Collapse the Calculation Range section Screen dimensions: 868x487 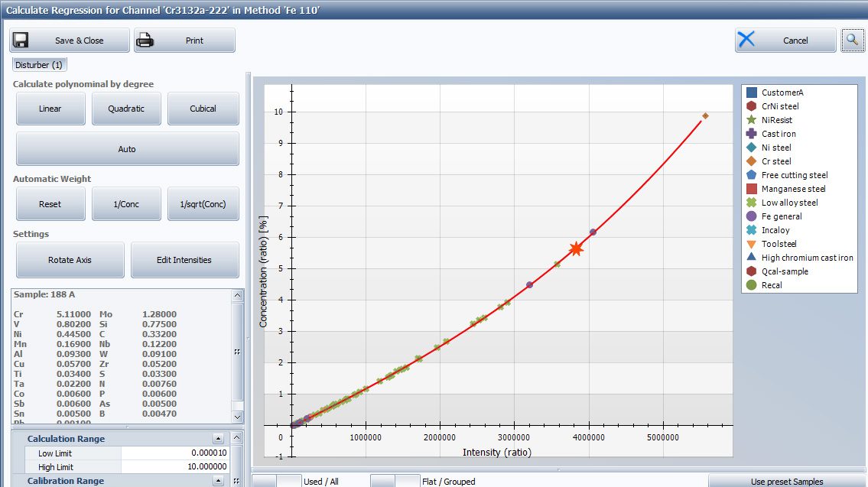click(219, 438)
